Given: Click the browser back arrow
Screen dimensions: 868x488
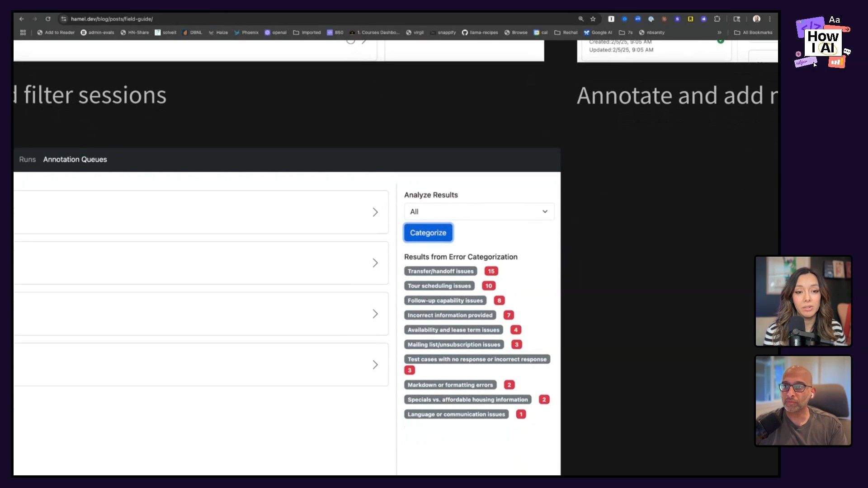Looking at the screenshot, I should pos(22,19).
